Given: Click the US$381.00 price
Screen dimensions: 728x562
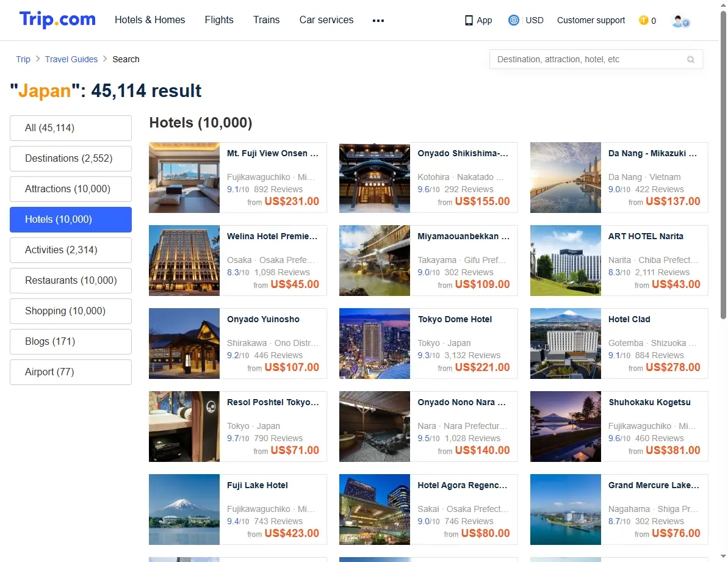Looking at the screenshot, I should pos(672,450).
